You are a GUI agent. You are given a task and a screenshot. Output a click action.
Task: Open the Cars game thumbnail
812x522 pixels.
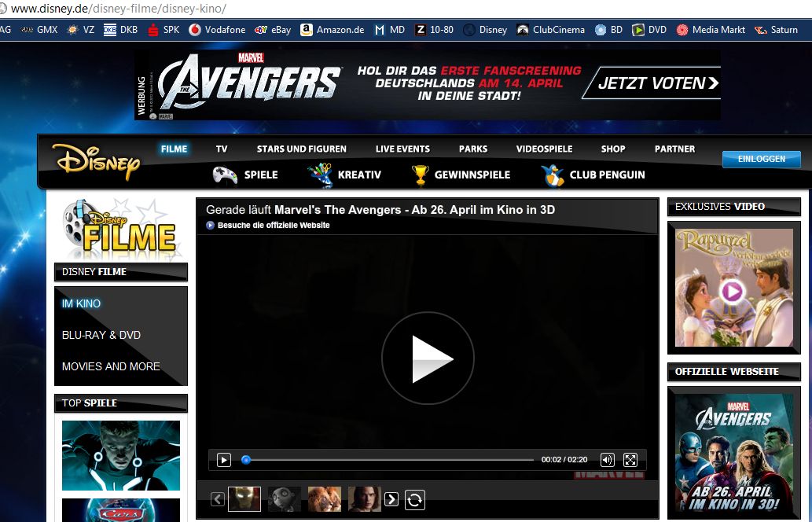click(121, 510)
